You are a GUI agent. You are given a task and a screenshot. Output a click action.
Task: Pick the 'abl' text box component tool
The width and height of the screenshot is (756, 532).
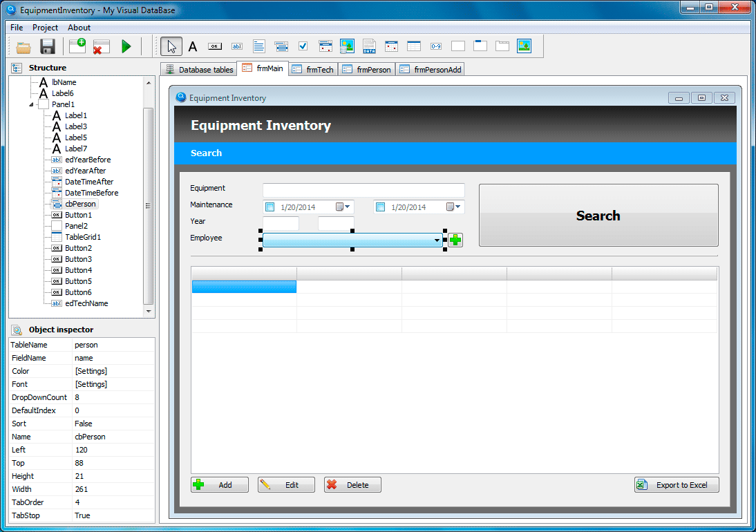237,46
